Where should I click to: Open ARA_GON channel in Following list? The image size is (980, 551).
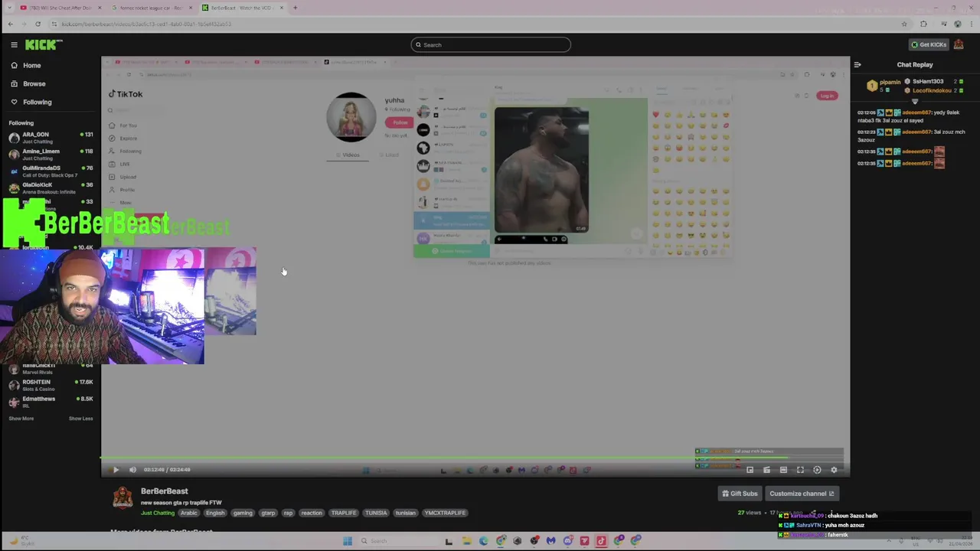coord(51,137)
